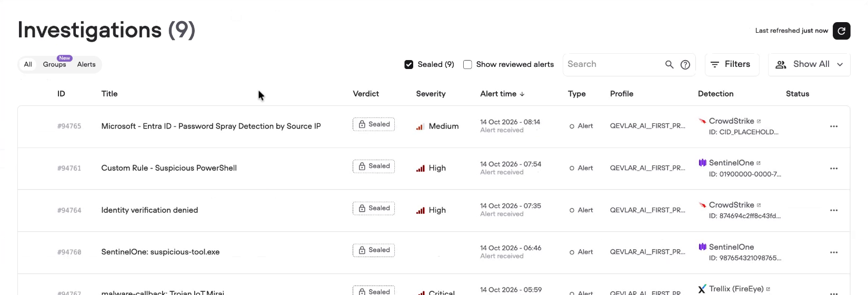Click the Verdict column header

(x=366, y=94)
